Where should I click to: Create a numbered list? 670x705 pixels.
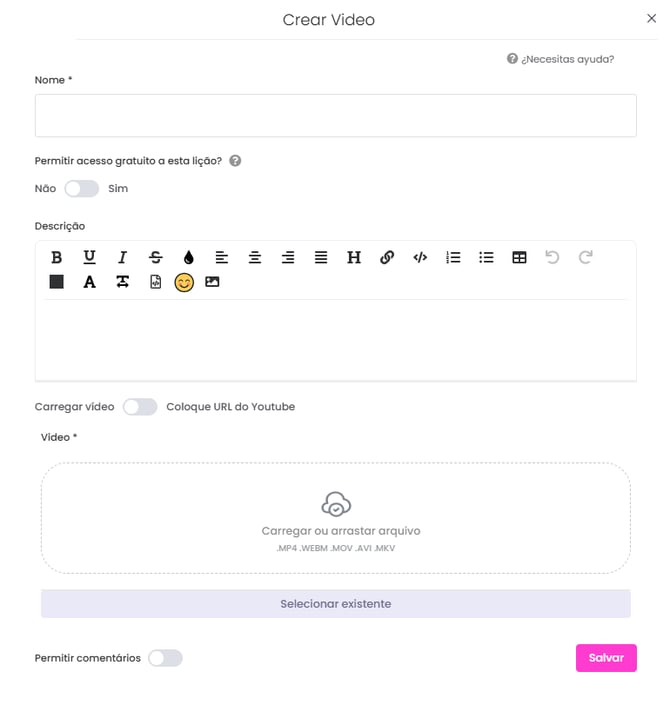tap(453, 257)
